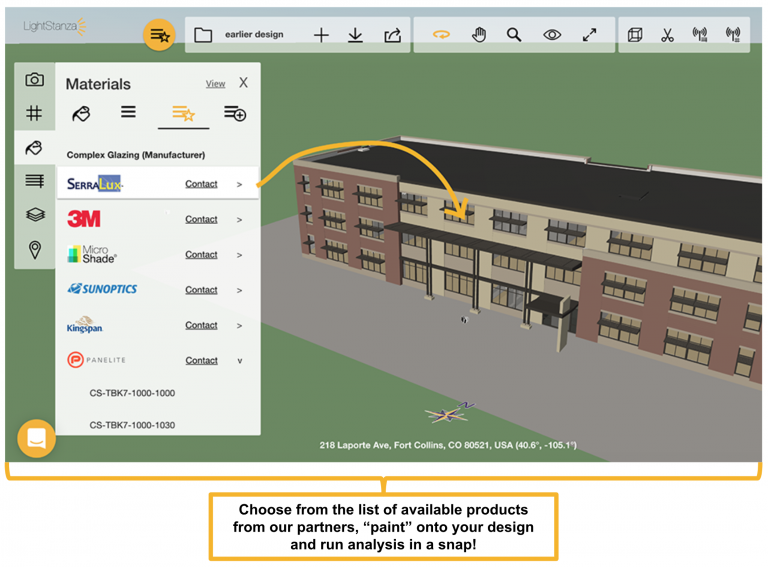The height and width of the screenshot is (567, 768).
Task: Toggle the eye visibility icon in toolbar
Action: click(552, 35)
